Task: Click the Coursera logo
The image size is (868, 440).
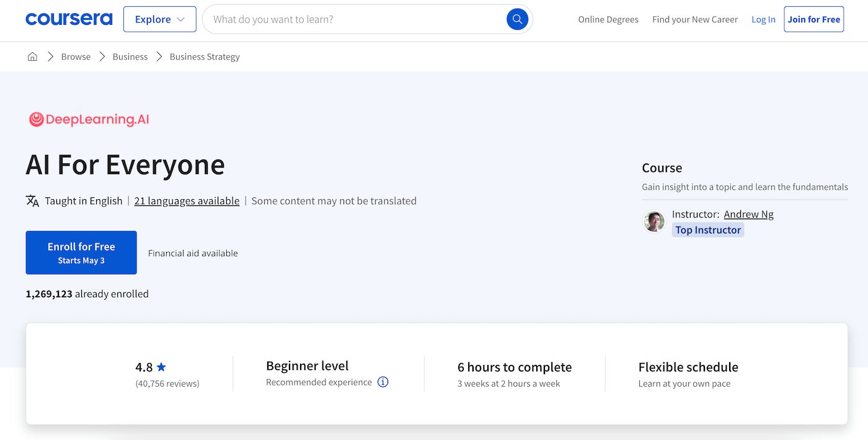Action: pyautogui.click(x=69, y=19)
